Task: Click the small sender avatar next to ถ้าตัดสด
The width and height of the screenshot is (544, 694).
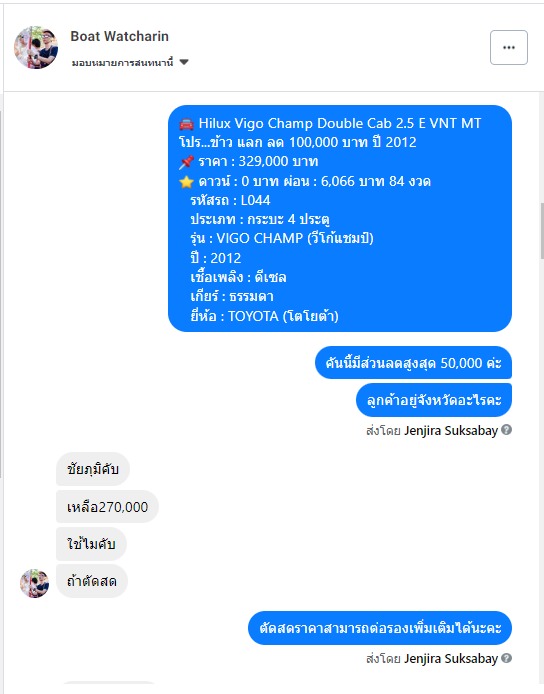Action: 35,583
